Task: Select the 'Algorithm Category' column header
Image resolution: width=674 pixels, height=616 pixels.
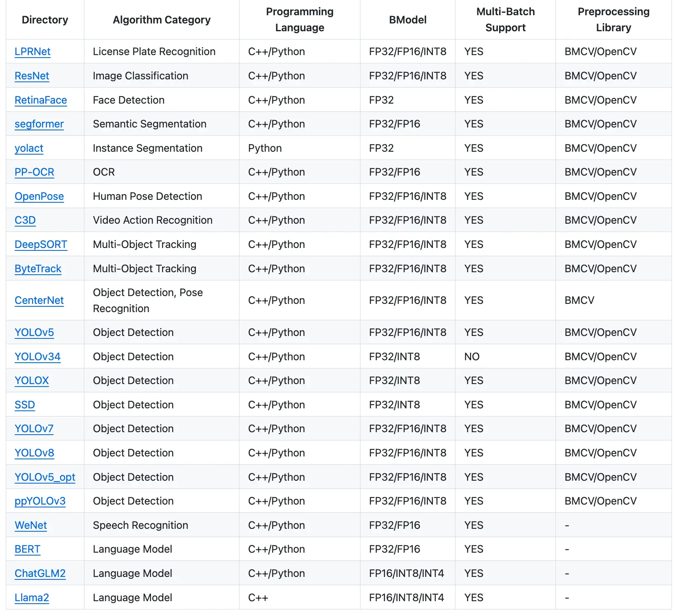Action: point(162,20)
